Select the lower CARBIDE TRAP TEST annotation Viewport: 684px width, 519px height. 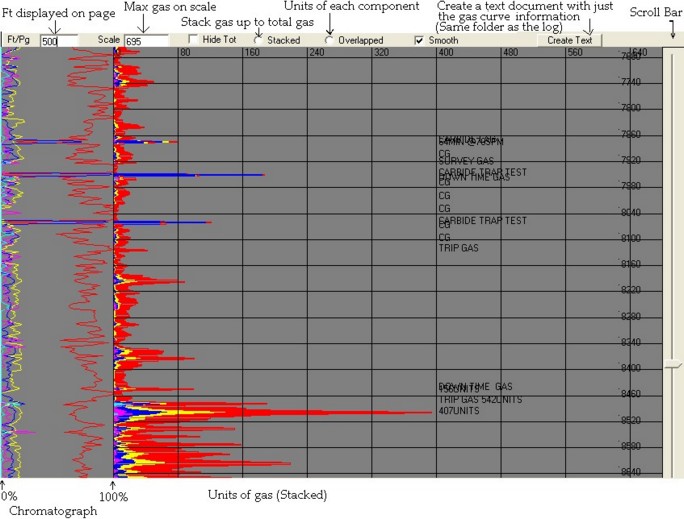(x=482, y=219)
